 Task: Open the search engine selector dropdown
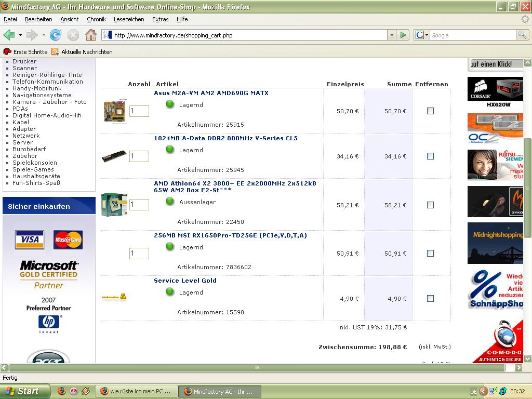tap(427, 35)
